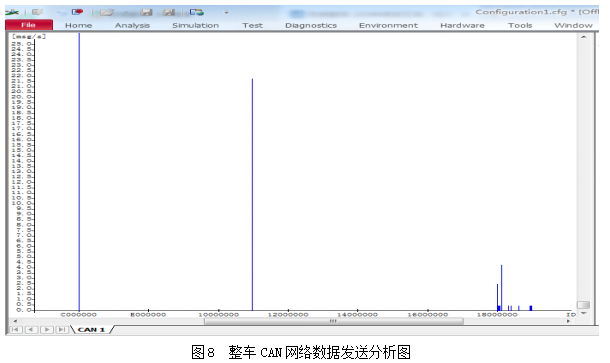Screen dimensions: 610x363
Task: Go to last sheet tab using navigation arrow
Action: click(61, 330)
